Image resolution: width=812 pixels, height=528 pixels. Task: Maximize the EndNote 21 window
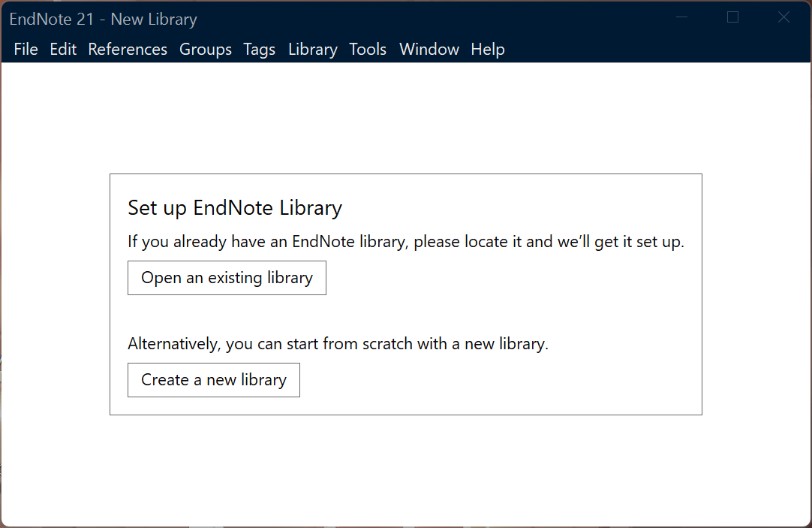click(732, 17)
